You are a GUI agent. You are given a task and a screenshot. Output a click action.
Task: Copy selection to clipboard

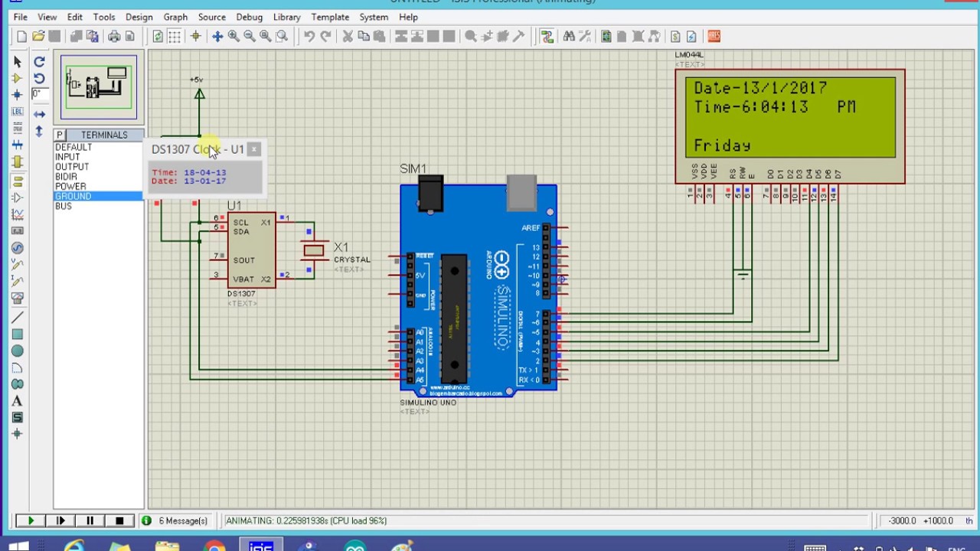tap(363, 36)
